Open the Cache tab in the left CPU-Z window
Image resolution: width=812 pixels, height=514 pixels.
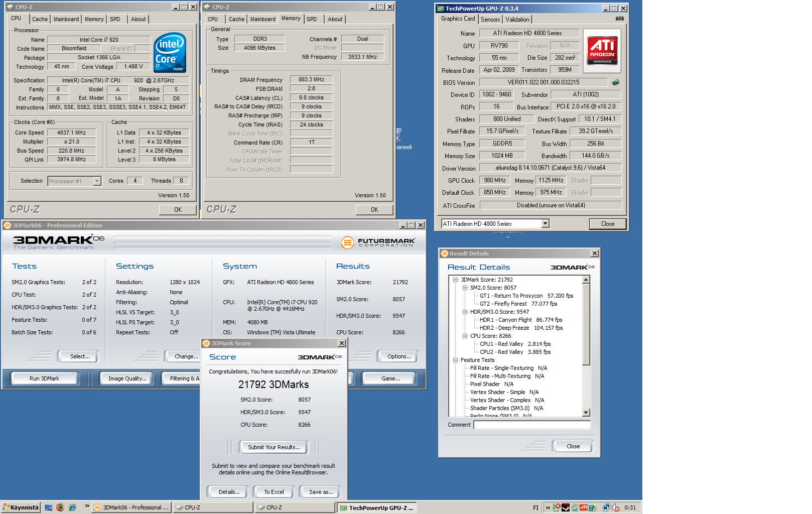tap(40, 19)
